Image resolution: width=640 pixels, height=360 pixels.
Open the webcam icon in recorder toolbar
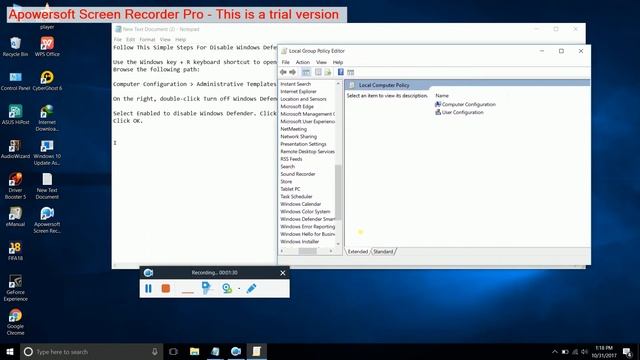click(x=227, y=289)
